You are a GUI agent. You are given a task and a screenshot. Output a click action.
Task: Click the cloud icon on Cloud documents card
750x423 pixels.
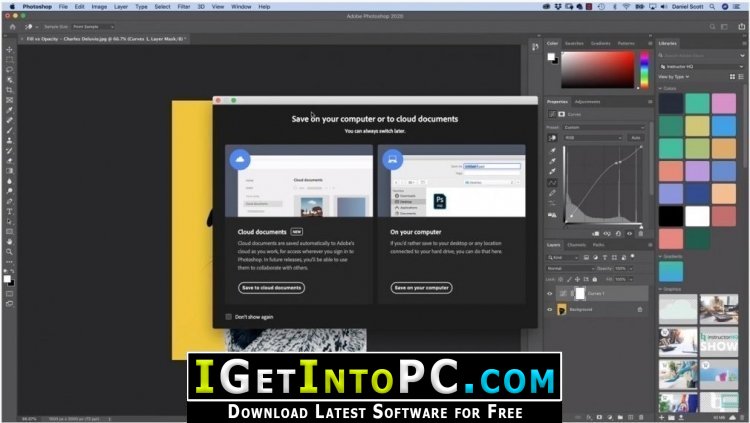(240, 159)
